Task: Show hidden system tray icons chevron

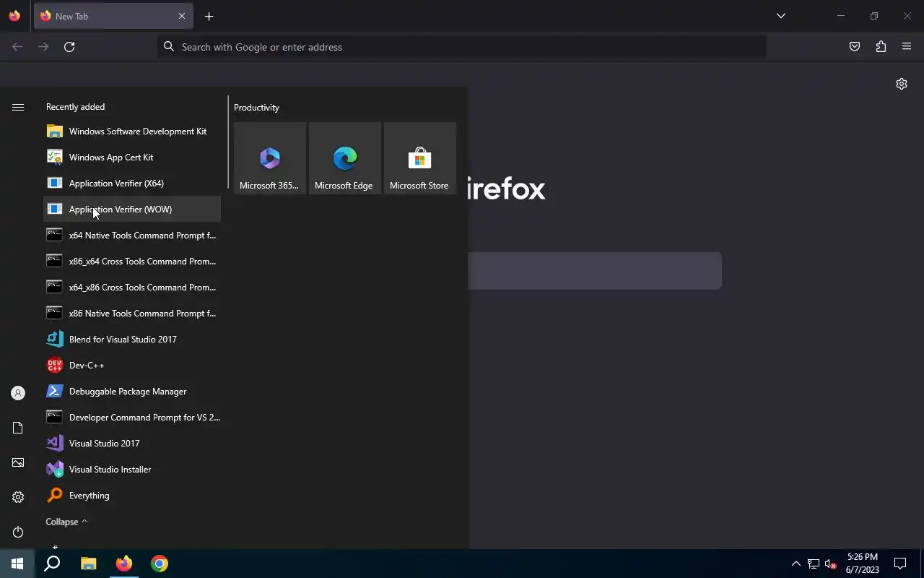Action: pos(796,564)
